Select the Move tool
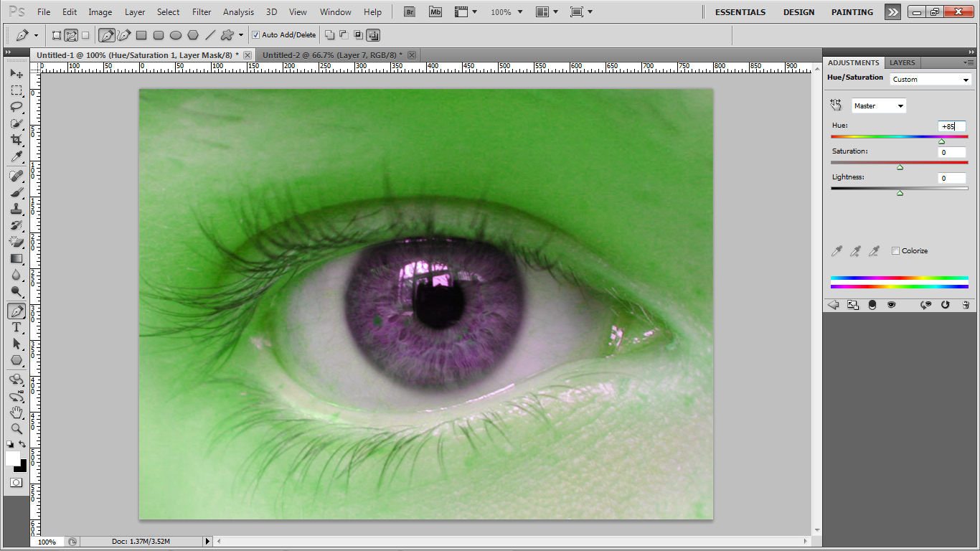Screen dimensions: 980x551 (17, 74)
